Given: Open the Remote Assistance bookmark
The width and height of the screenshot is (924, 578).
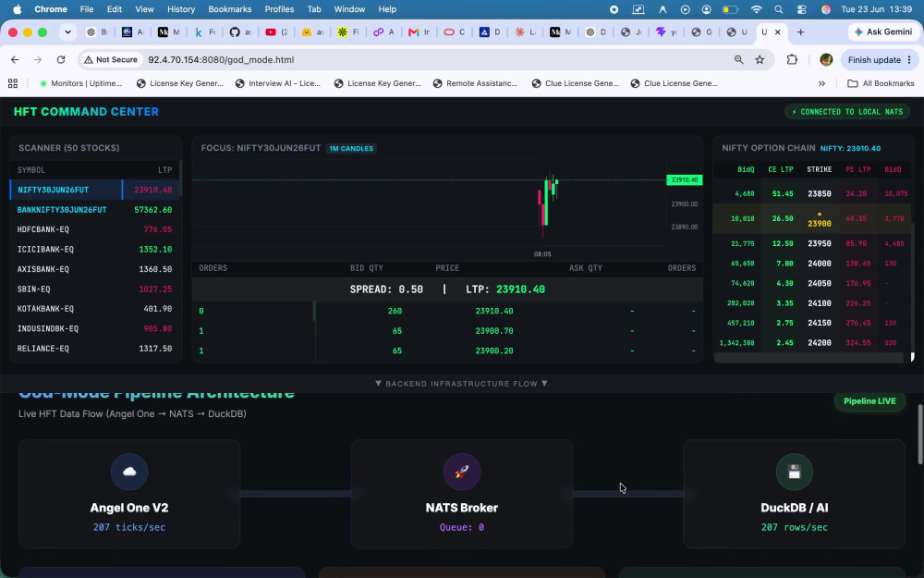Looking at the screenshot, I should pos(475,83).
